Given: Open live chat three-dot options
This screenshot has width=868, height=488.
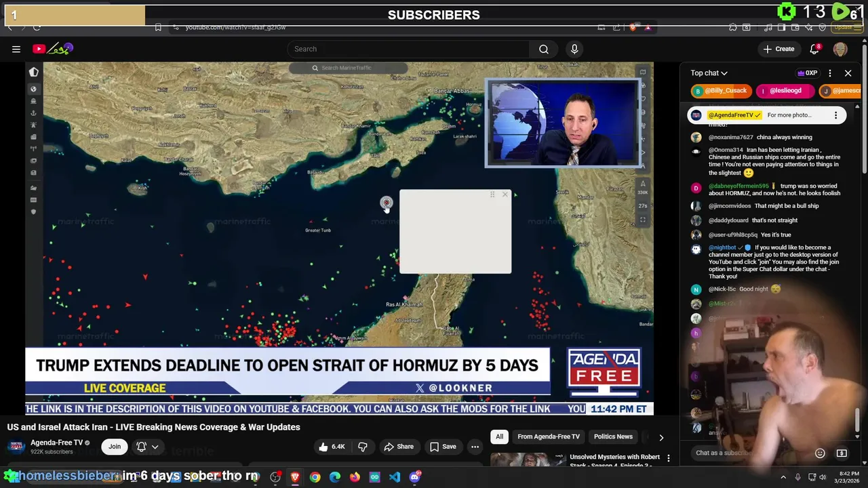Looking at the screenshot, I should tap(830, 73).
